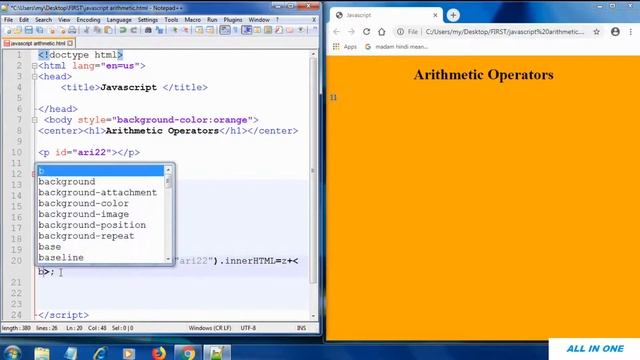Open the Macro menu
This screenshot has height=360, width=640.
(x=193, y=20)
